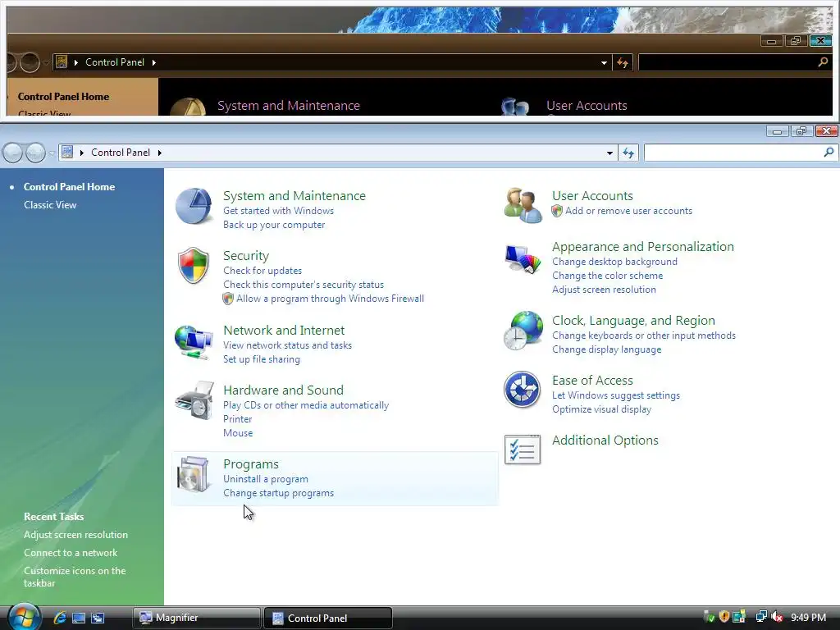The height and width of the screenshot is (630, 840).
Task: Click the security shield tray icon
Action: (724, 617)
